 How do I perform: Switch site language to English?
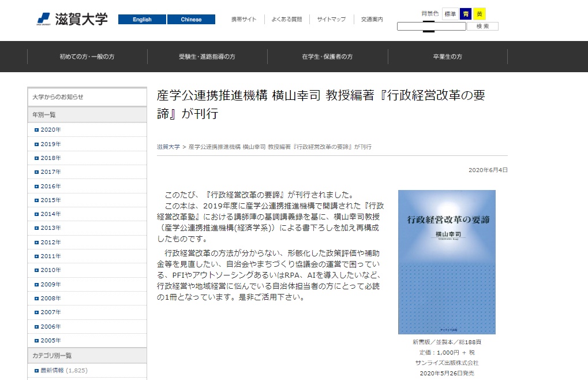[x=142, y=20]
